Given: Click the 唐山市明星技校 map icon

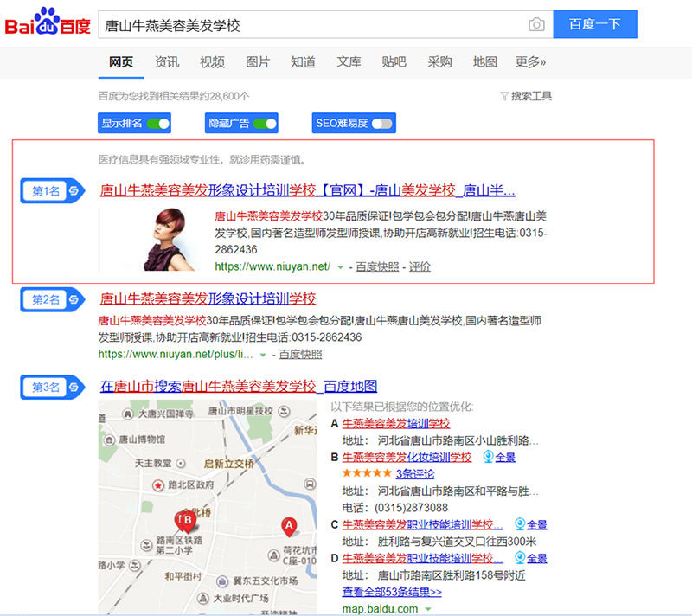Looking at the screenshot, I should coord(285,411).
